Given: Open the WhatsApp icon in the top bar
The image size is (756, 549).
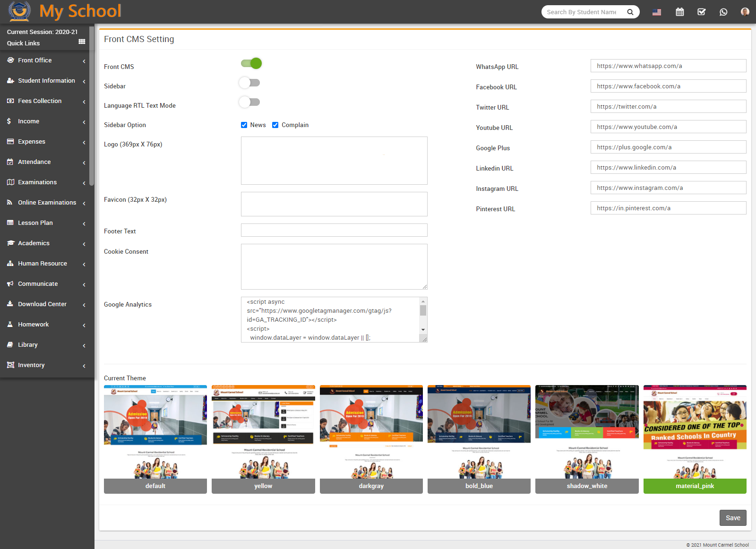Looking at the screenshot, I should click(x=723, y=12).
